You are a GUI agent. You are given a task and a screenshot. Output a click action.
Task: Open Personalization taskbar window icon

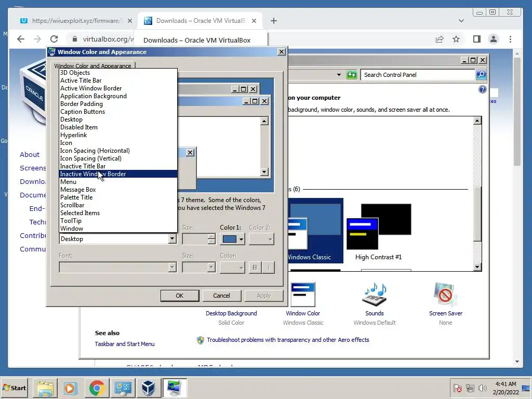coord(175,388)
